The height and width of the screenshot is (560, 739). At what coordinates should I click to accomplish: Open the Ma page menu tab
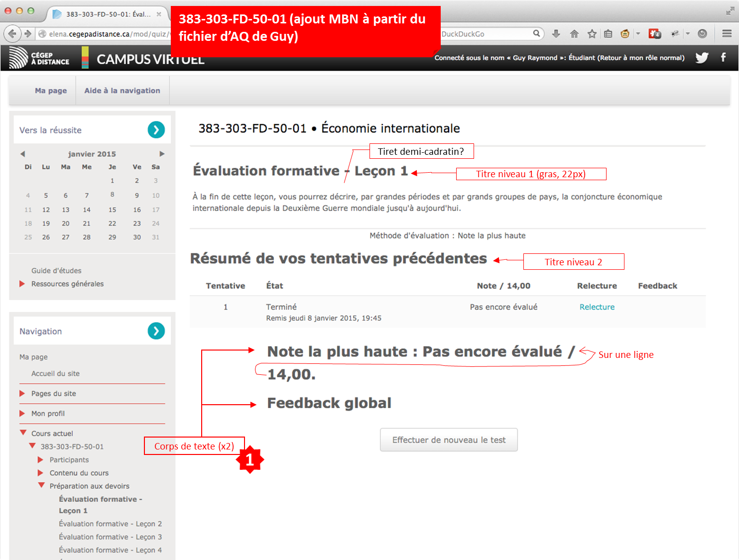click(51, 91)
